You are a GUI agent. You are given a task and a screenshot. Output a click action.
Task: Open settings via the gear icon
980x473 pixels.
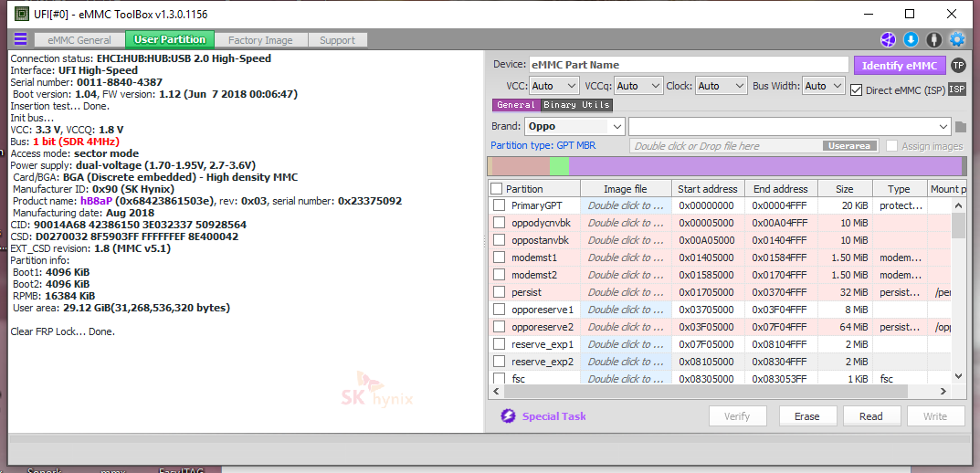(x=957, y=39)
